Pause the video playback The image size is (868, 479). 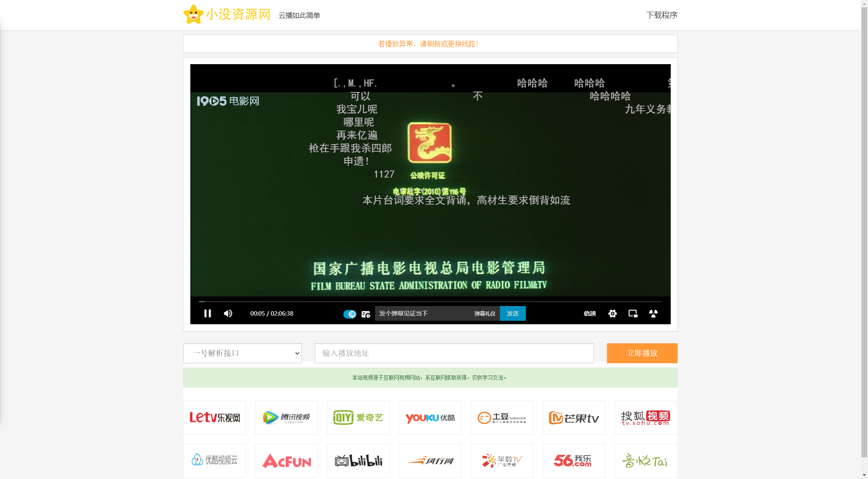[x=208, y=313]
